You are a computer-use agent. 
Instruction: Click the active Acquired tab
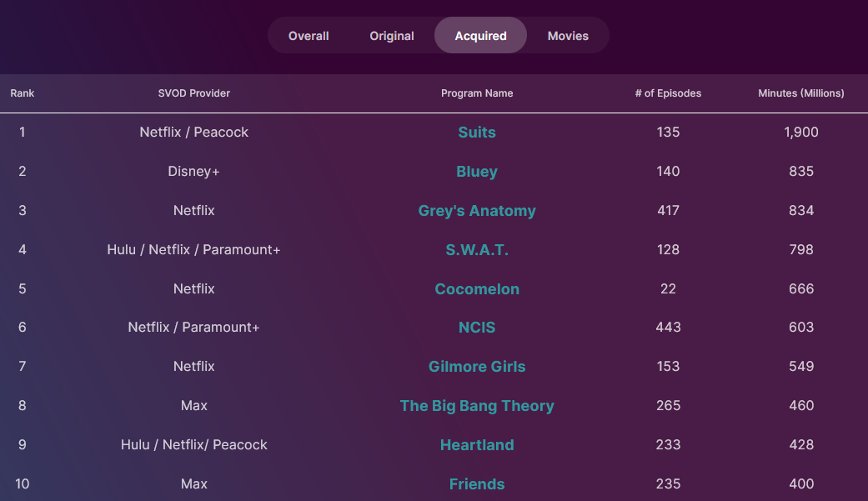click(x=480, y=36)
